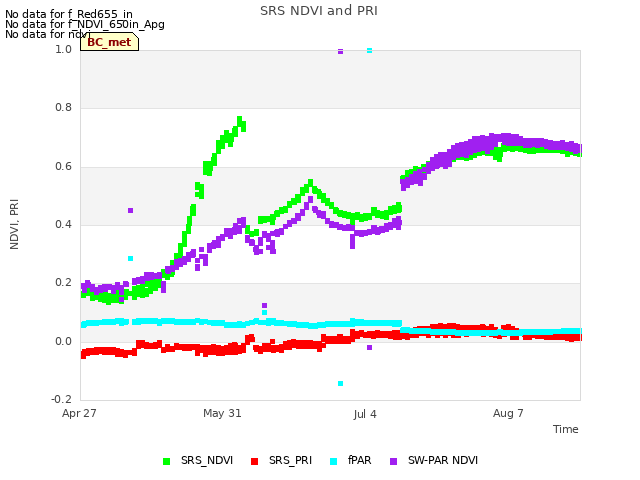Click the 0.6 y-axis tick label
Image resolution: width=640 pixels, height=480 pixels.
64,167
